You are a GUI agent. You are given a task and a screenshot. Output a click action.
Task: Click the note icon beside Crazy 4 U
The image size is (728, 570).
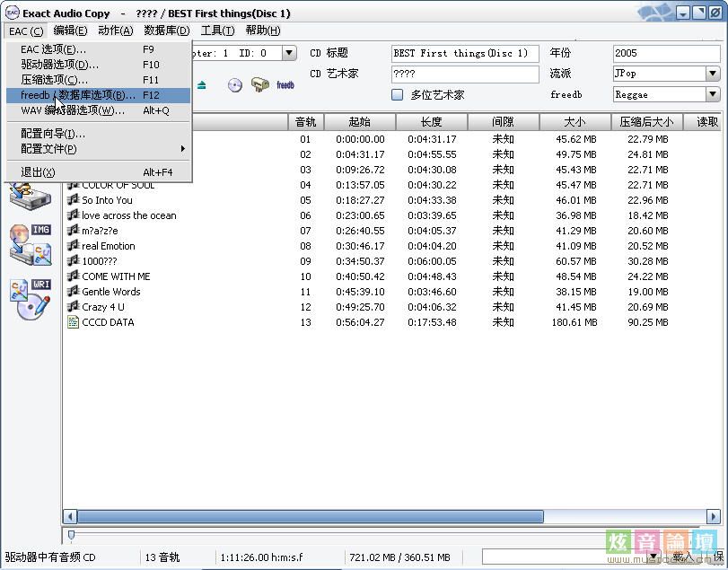click(x=74, y=307)
